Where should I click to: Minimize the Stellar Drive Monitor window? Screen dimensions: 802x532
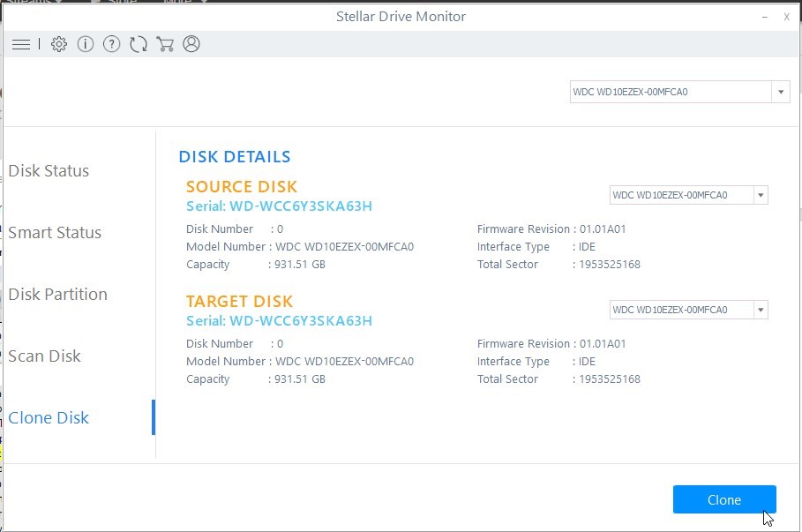pos(765,17)
